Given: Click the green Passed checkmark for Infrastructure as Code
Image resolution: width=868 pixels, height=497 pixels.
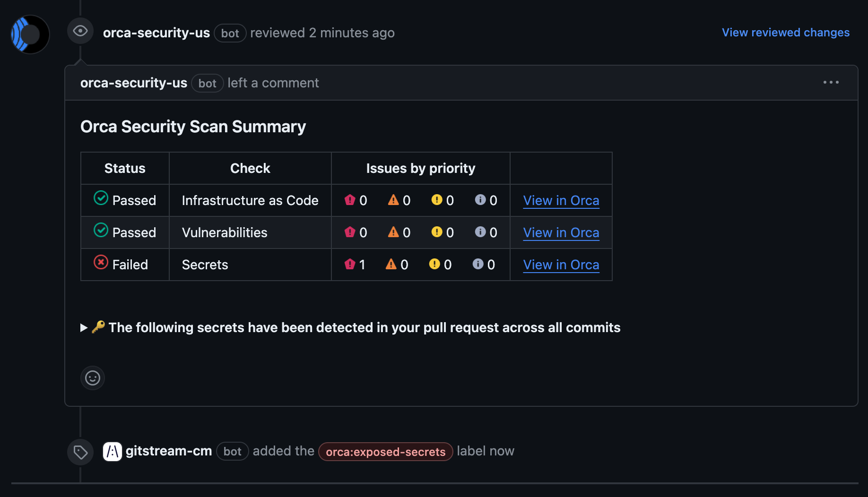Looking at the screenshot, I should [100, 198].
